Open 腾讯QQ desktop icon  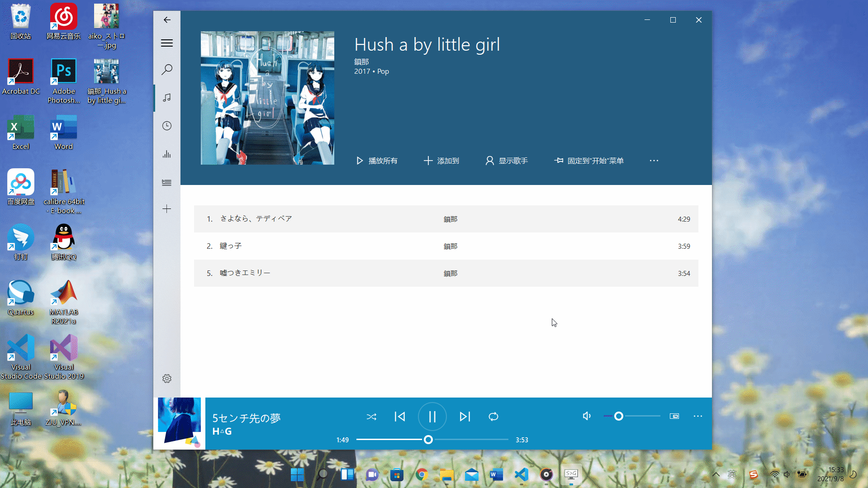click(63, 242)
